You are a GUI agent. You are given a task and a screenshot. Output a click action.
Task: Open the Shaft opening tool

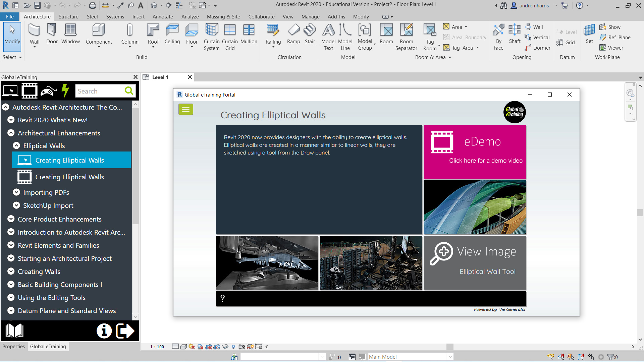(515, 34)
